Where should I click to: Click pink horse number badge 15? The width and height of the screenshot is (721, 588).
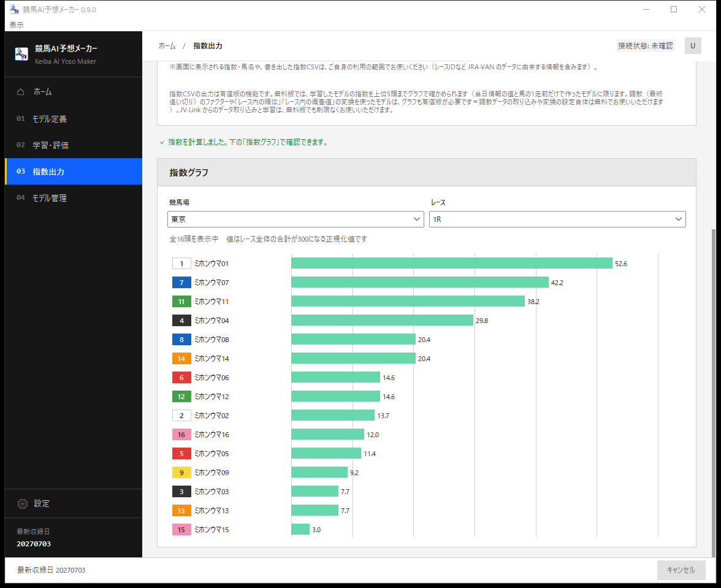(181, 530)
